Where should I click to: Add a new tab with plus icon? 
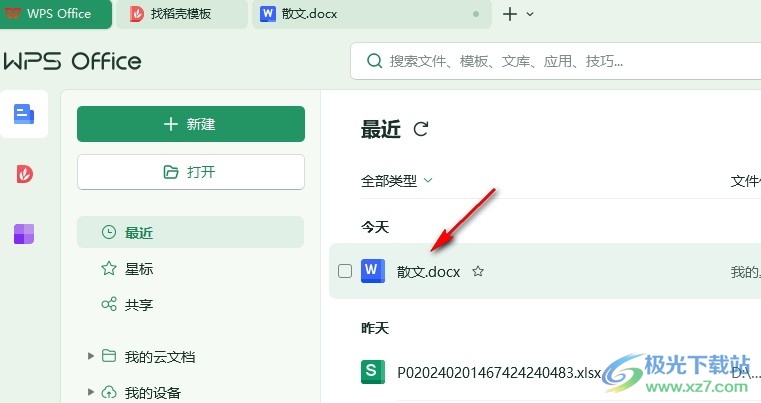point(510,14)
